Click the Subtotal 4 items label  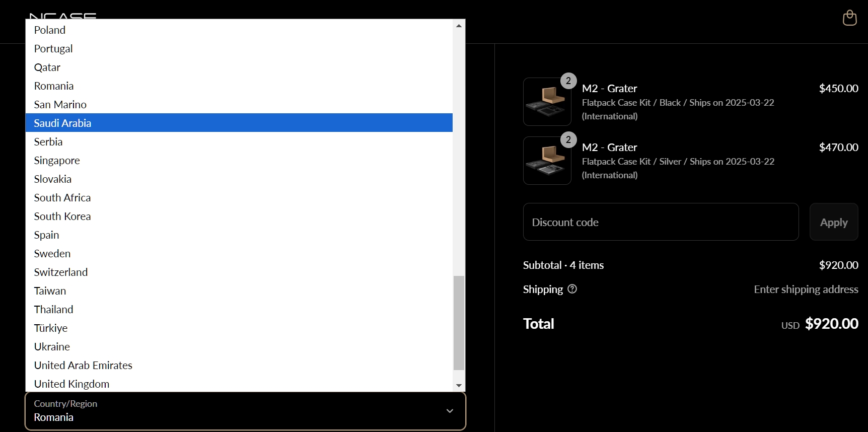pos(563,265)
